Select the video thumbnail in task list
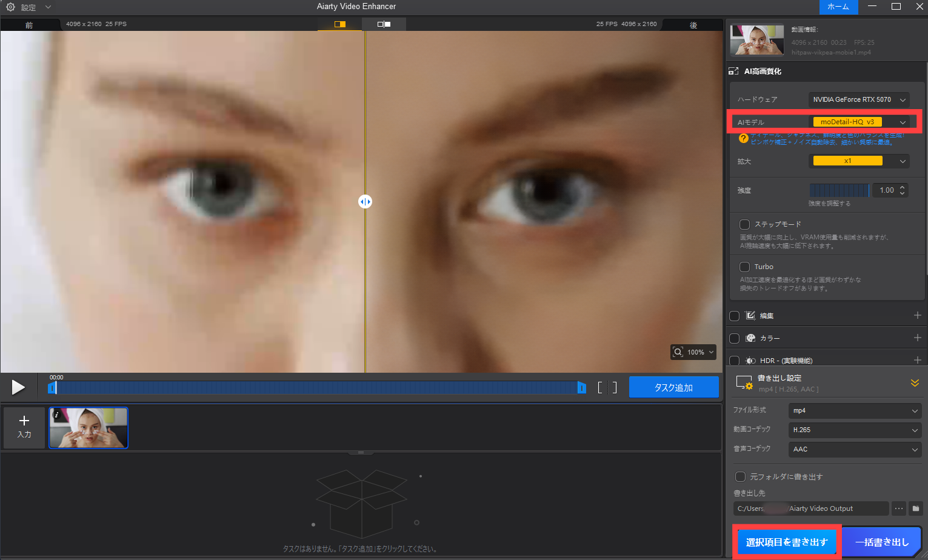Viewport: 928px width, 560px height. pos(88,428)
